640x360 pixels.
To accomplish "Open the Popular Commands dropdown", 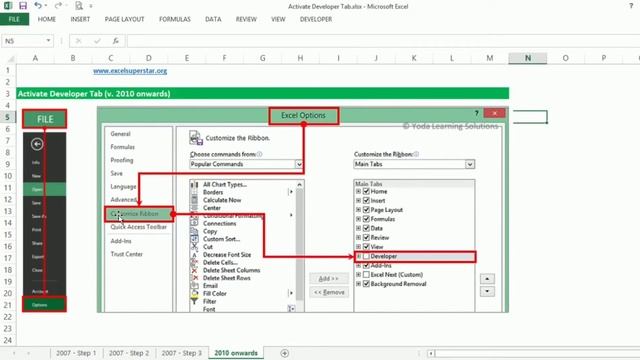I will pos(299,164).
